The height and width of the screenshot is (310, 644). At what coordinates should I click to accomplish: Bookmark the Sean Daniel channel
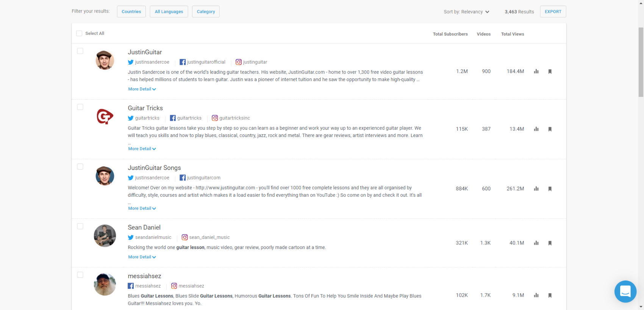[x=550, y=243]
